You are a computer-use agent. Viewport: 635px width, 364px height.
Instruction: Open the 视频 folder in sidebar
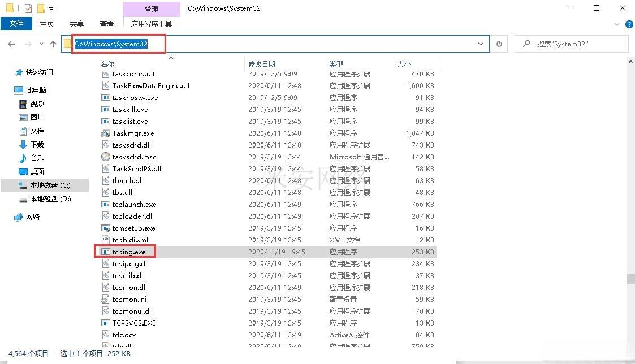tap(37, 103)
